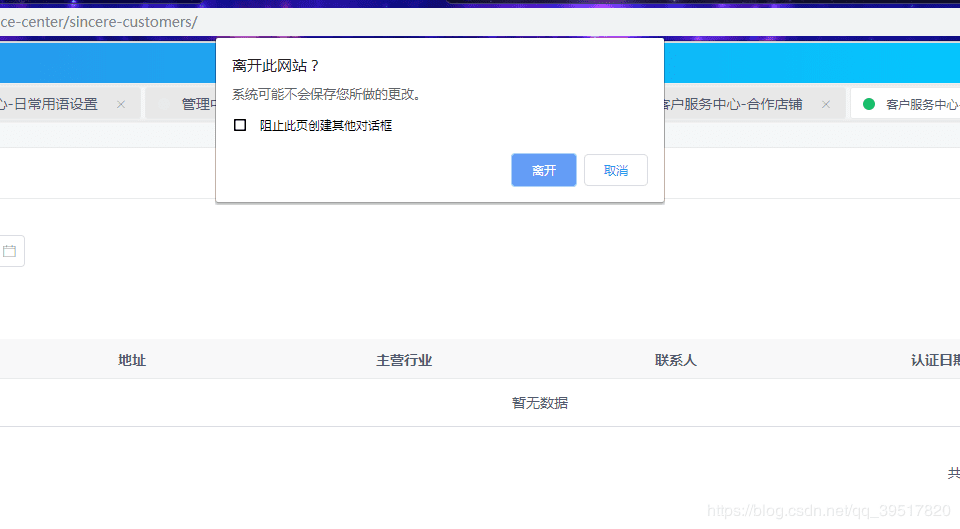Switch to the 客户服务中心-合作店铺 tab

(x=733, y=104)
